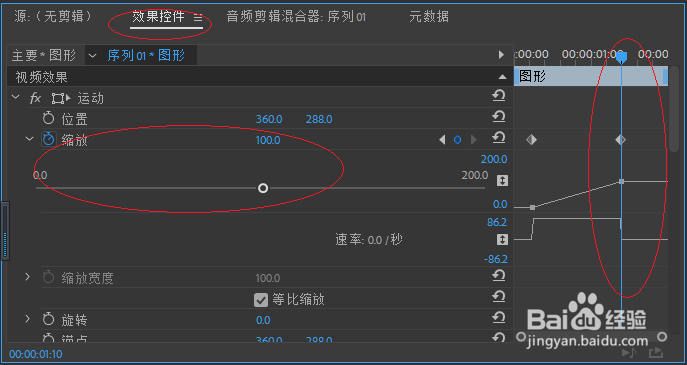The width and height of the screenshot is (687, 365).
Task: Edit velocity maximum value 86.2
Action: [497, 222]
